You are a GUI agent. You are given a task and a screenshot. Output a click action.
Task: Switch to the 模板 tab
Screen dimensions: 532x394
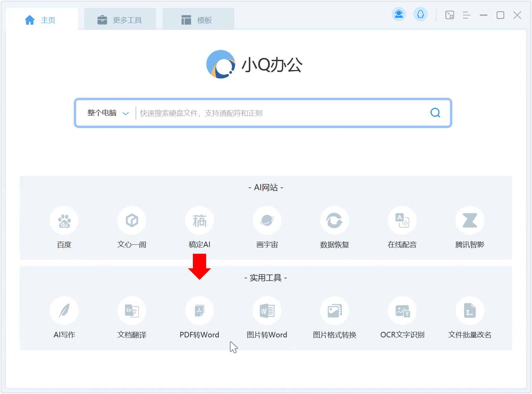pyautogui.click(x=198, y=20)
